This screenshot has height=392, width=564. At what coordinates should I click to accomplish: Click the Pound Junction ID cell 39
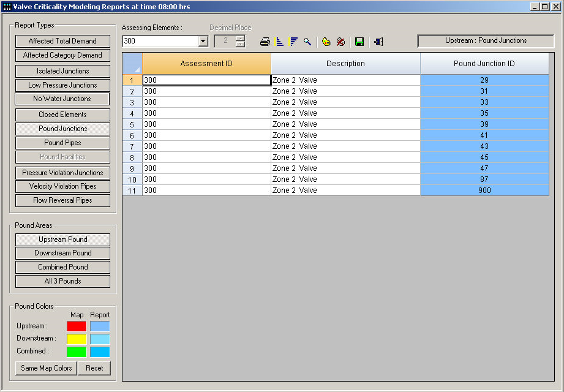coord(484,124)
